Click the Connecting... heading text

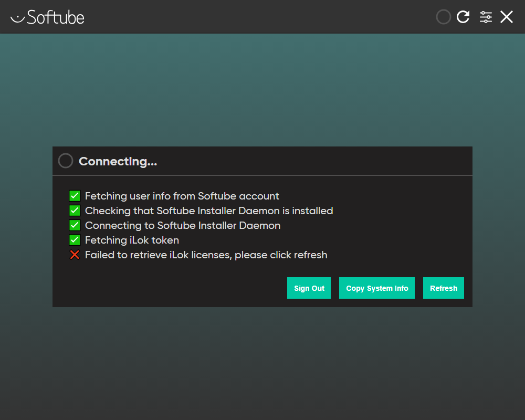118,161
